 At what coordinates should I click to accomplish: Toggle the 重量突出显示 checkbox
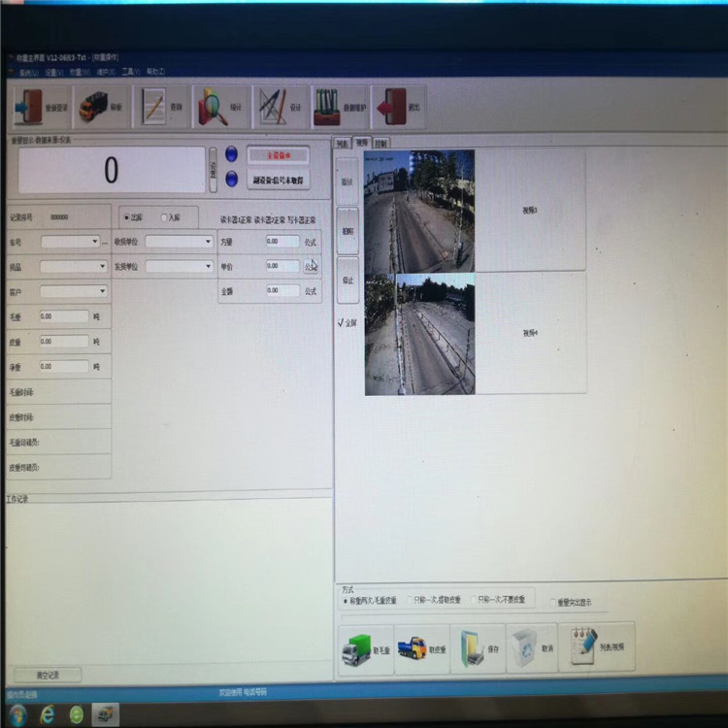point(553,603)
